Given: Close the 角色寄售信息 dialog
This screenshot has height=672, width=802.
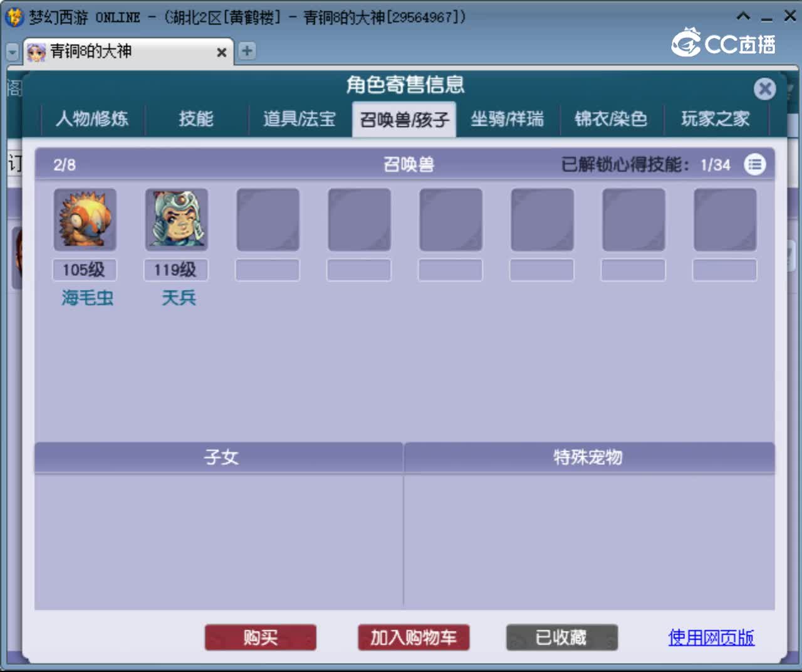Looking at the screenshot, I should 764,88.
